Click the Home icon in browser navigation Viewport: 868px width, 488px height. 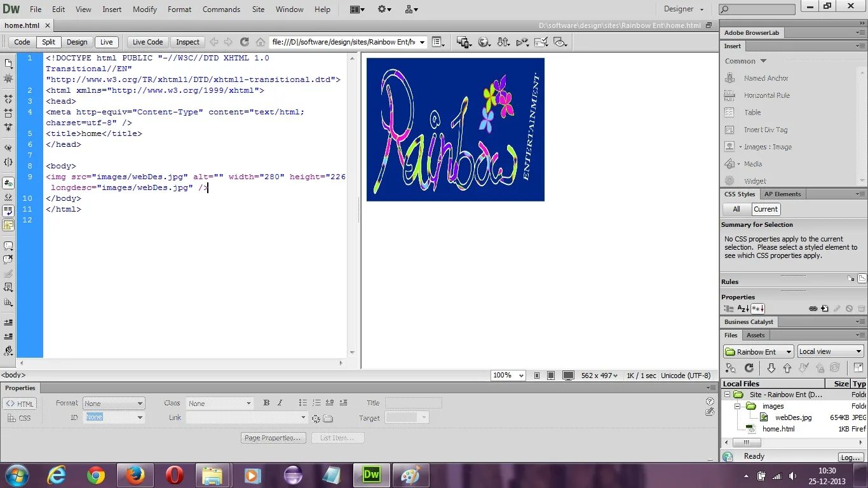[261, 42]
